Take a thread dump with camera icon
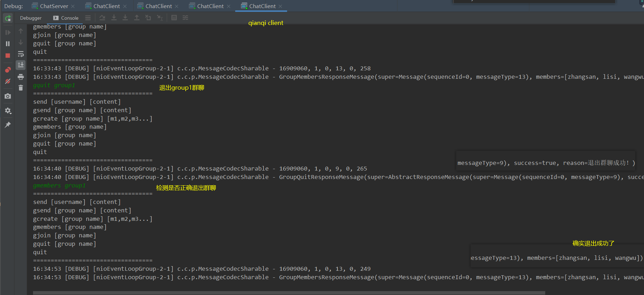 pos(8,96)
